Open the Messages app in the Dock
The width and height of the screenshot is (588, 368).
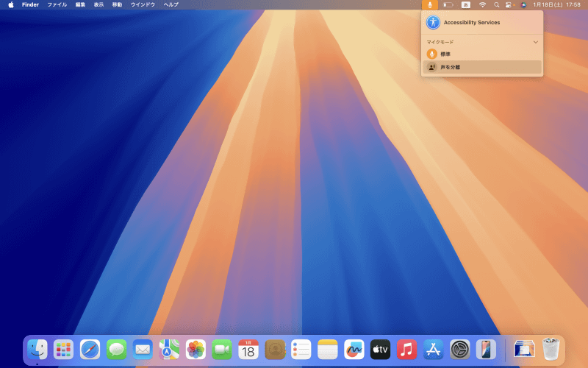point(117,350)
